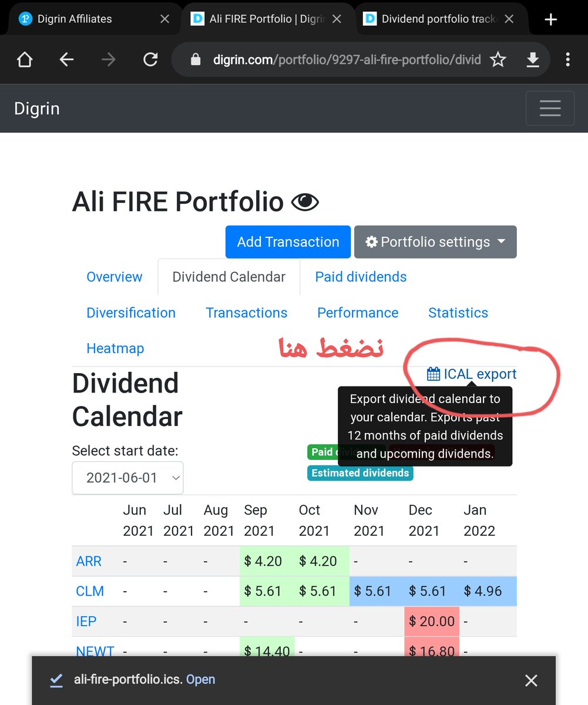The height and width of the screenshot is (705, 588).
Task: Click ARR Sep 2021 $ 4.20 cell
Action: click(267, 561)
